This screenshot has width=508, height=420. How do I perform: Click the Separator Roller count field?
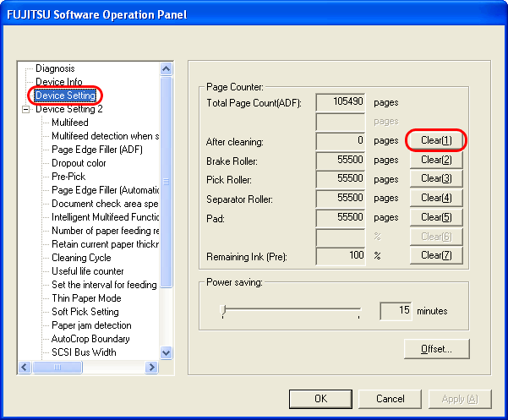pyautogui.click(x=341, y=199)
